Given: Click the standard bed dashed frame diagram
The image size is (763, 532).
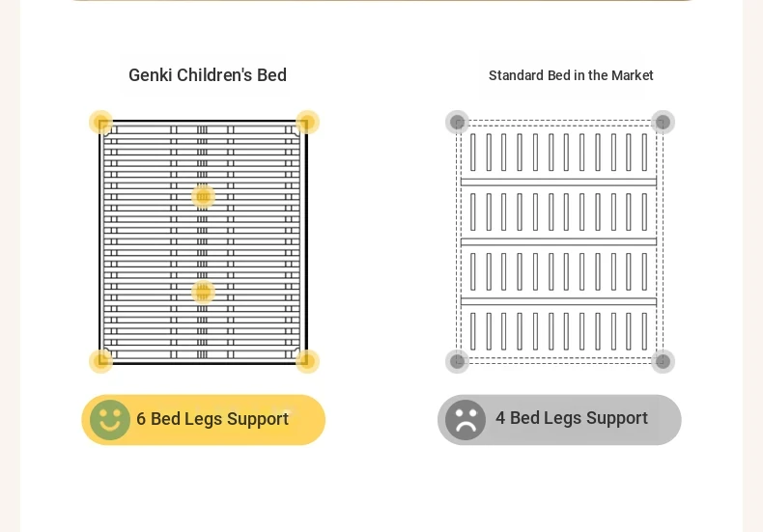Looking at the screenshot, I should pos(559,241).
